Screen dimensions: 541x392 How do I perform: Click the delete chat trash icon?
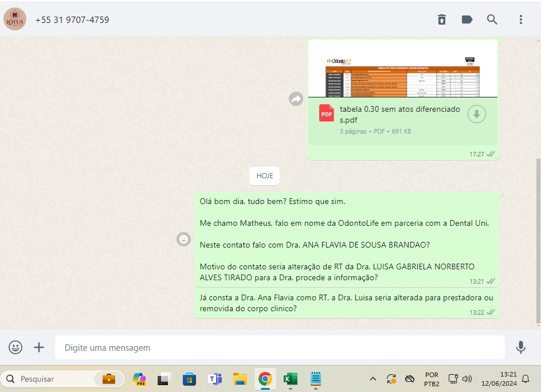click(442, 19)
